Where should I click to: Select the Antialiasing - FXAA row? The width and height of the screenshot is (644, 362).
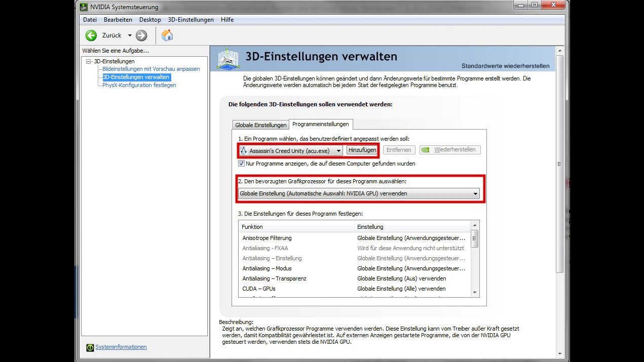coord(354,248)
